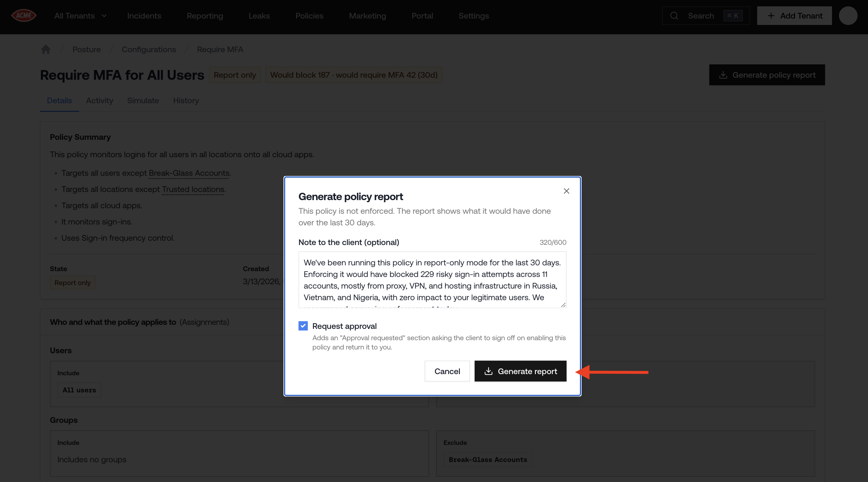Open Leaks in top navigation
Screen dimensions: 868x482
[259, 16]
